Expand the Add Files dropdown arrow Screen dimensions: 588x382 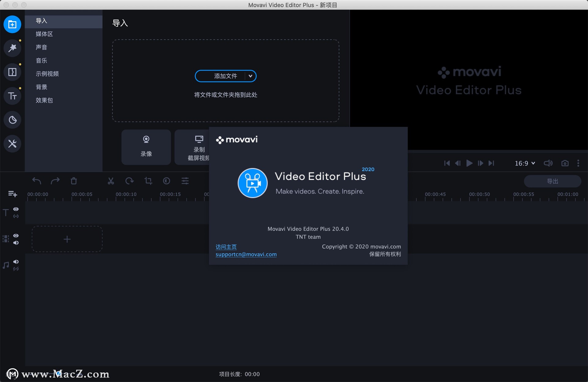coord(251,76)
